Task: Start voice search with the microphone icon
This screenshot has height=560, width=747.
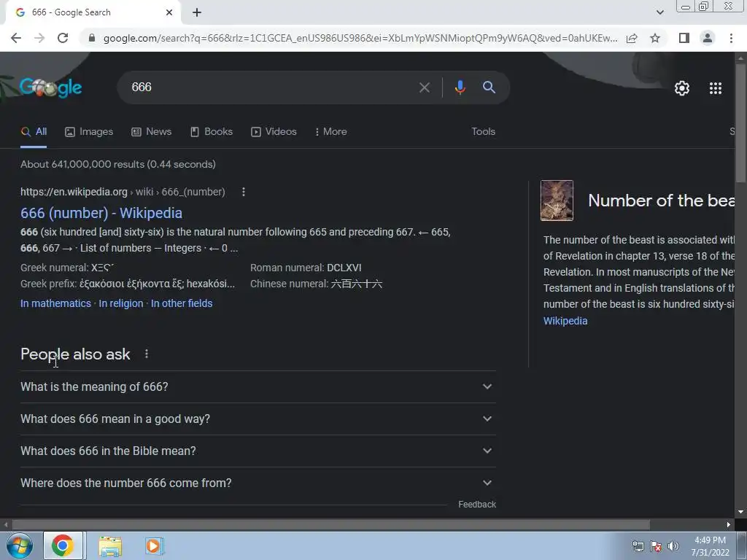Action: tap(460, 87)
